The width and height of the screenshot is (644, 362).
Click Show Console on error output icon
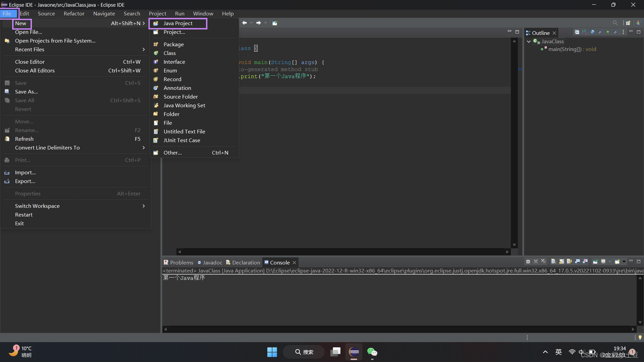(x=585, y=261)
